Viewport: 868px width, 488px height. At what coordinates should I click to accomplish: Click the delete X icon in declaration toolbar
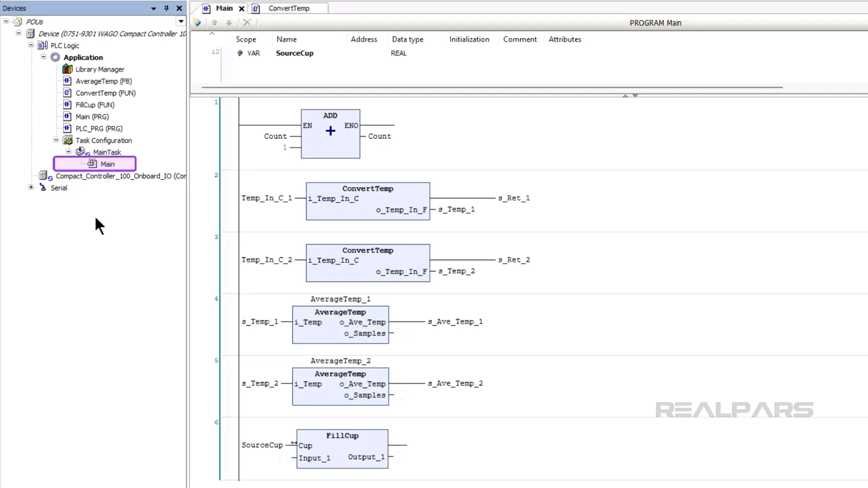point(247,23)
